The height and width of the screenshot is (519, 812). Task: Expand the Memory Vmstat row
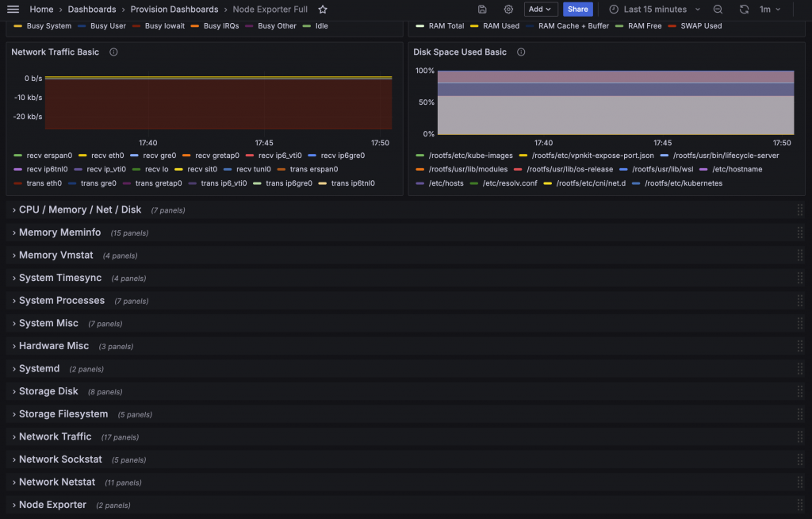point(56,255)
